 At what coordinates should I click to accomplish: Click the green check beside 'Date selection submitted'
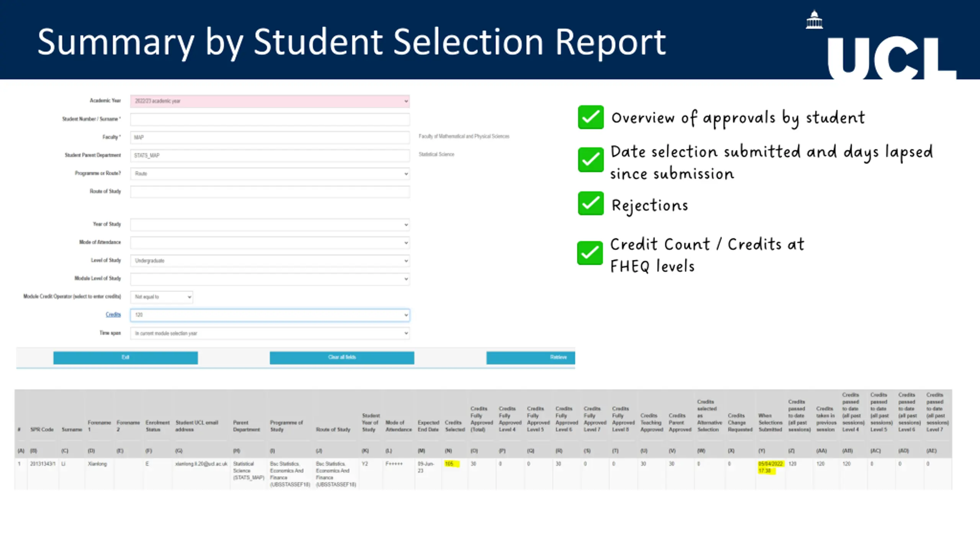pyautogui.click(x=591, y=160)
